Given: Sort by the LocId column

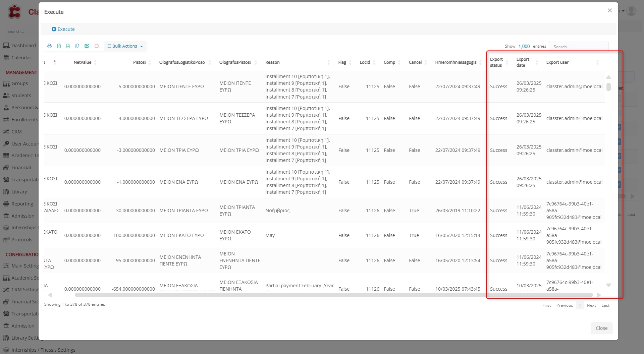Looking at the screenshot, I should point(365,62).
